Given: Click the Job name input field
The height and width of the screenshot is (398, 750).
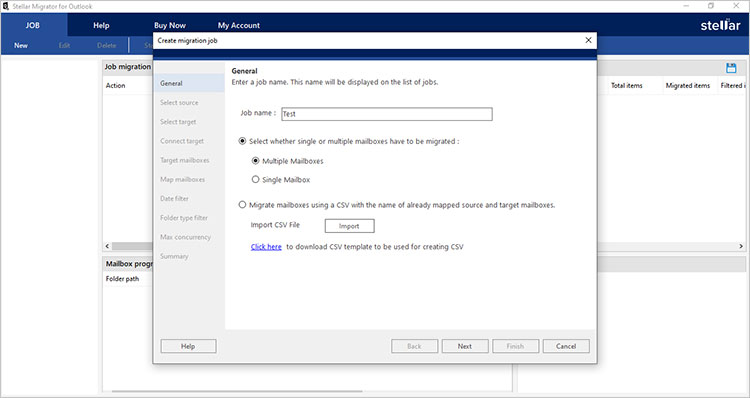Looking at the screenshot, I should pyautogui.click(x=386, y=114).
